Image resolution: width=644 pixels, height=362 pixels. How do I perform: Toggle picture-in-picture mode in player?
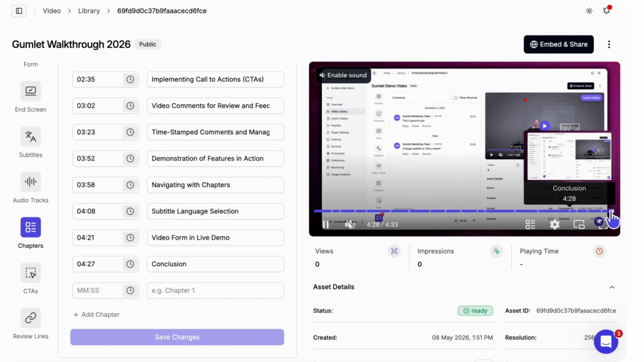click(579, 225)
